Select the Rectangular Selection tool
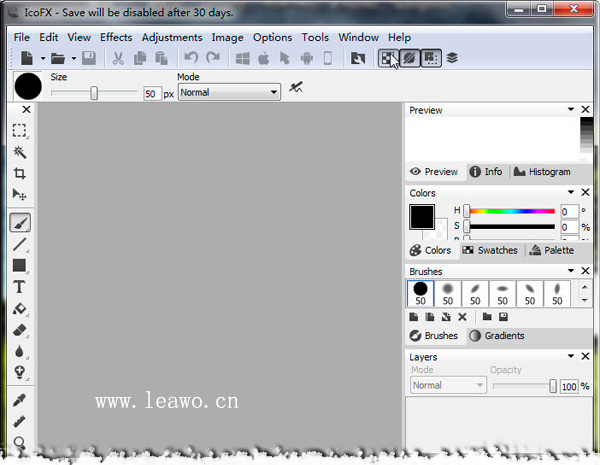 click(20, 131)
